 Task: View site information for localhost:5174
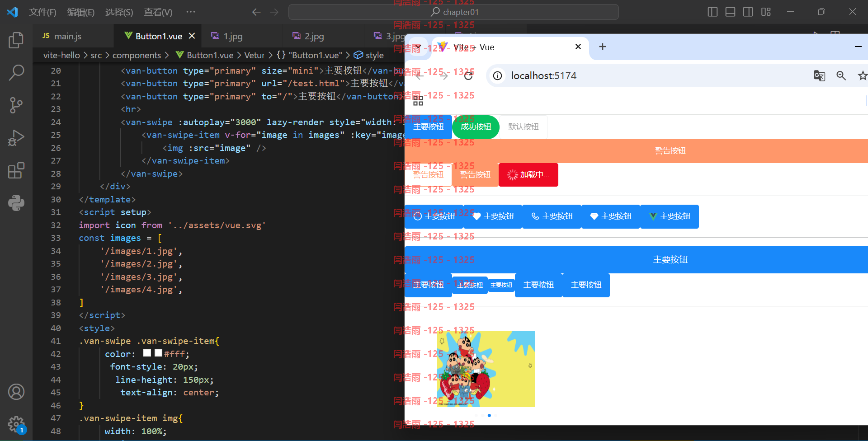point(497,76)
